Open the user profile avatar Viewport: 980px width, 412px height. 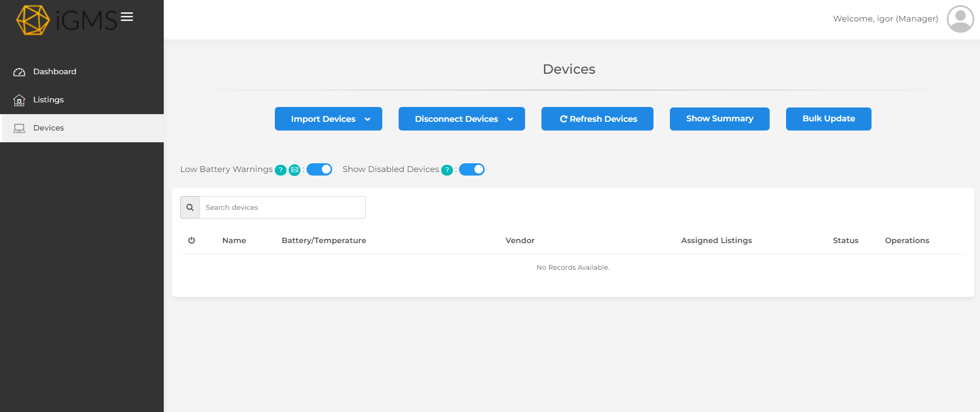coord(960,19)
